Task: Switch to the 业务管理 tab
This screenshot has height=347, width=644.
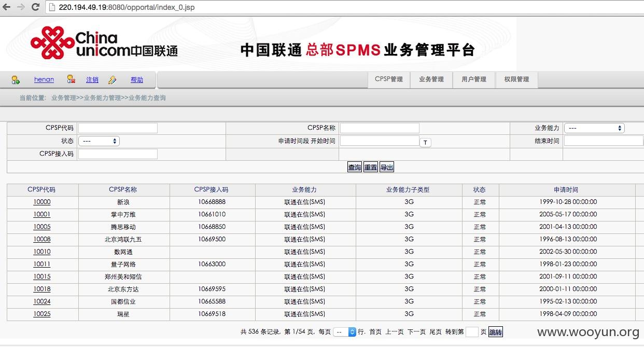Action: pyautogui.click(x=431, y=79)
